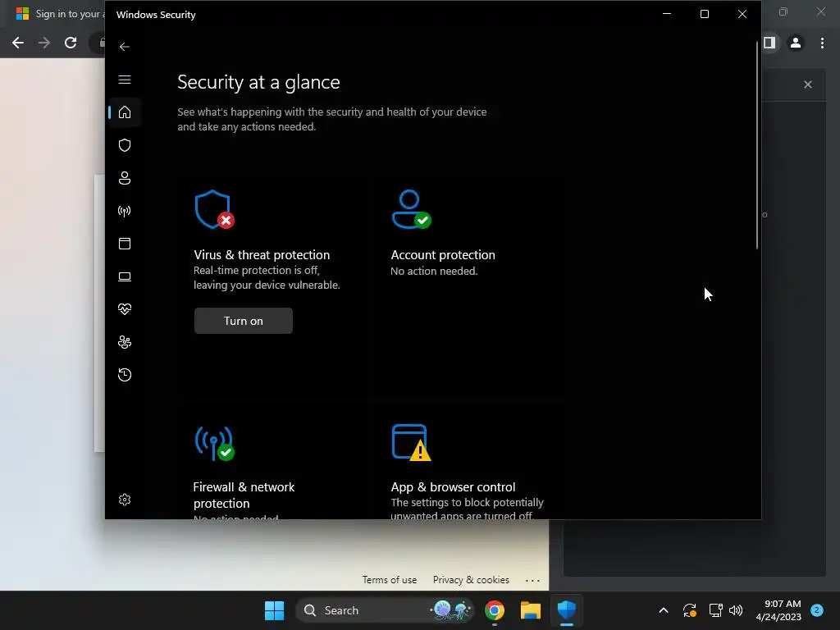This screenshot has height=630, width=840.
Task: Open the Windows Start menu
Action: tap(274, 610)
